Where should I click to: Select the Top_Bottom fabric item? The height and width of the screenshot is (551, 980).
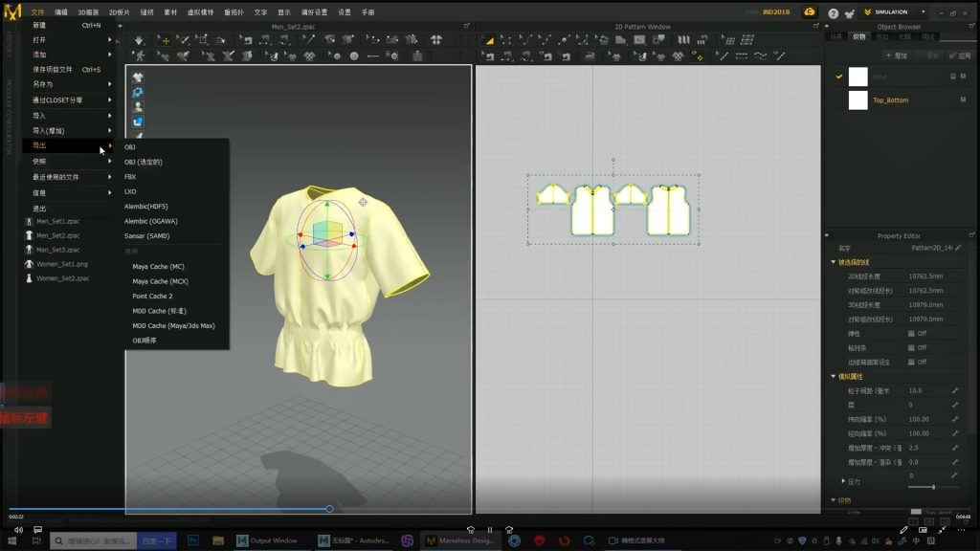[x=890, y=100]
